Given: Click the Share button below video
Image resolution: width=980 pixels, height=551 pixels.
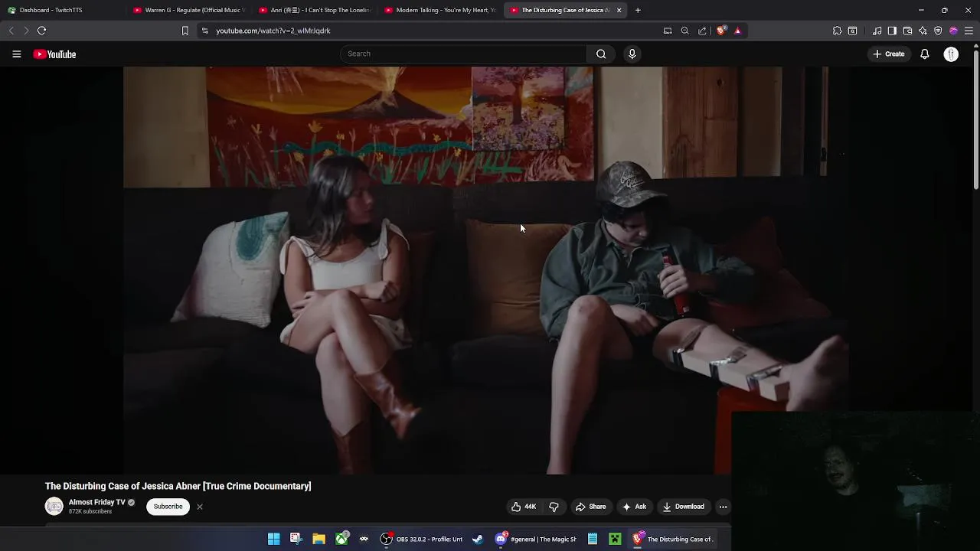Looking at the screenshot, I should tap(590, 507).
